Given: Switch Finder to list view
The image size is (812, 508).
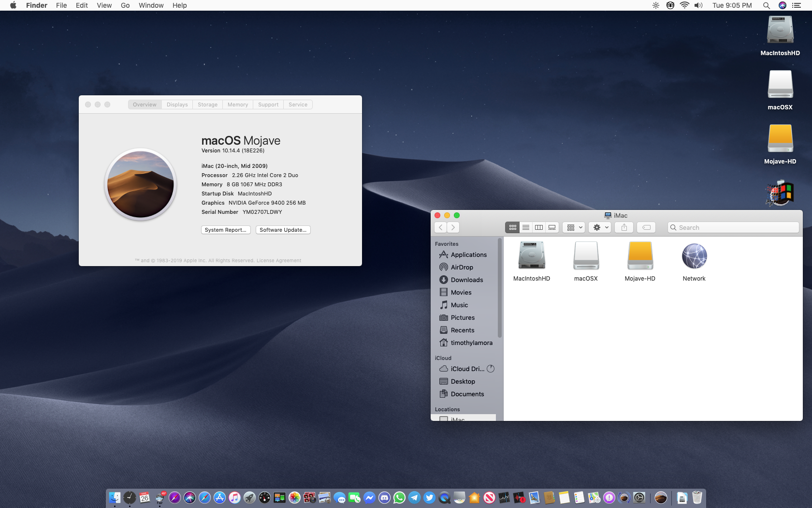Looking at the screenshot, I should pos(525,227).
